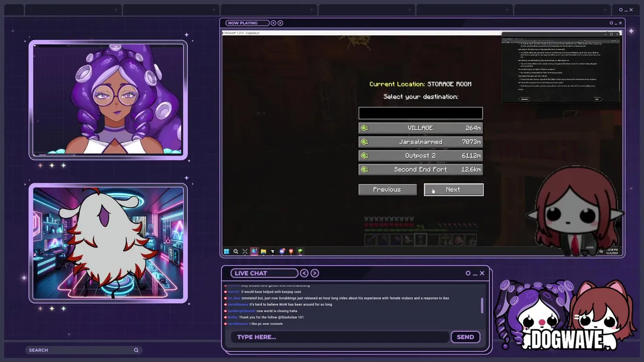Click Previous button in the browser window

click(x=524, y=99)
